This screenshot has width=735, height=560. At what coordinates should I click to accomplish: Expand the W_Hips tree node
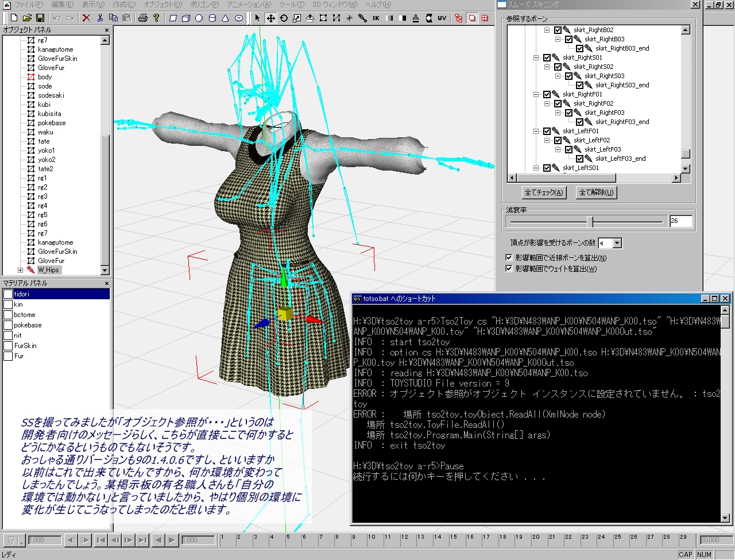tap(21, 270)
